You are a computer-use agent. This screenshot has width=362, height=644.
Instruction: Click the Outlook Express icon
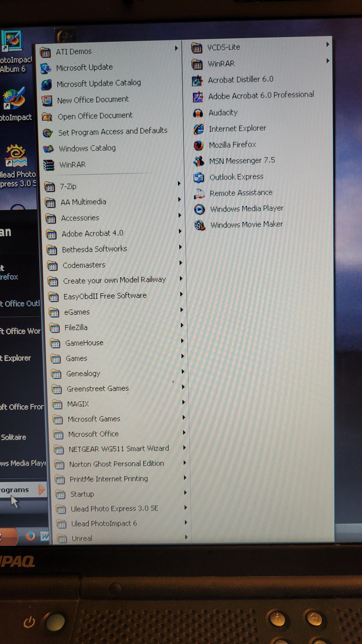199,177
